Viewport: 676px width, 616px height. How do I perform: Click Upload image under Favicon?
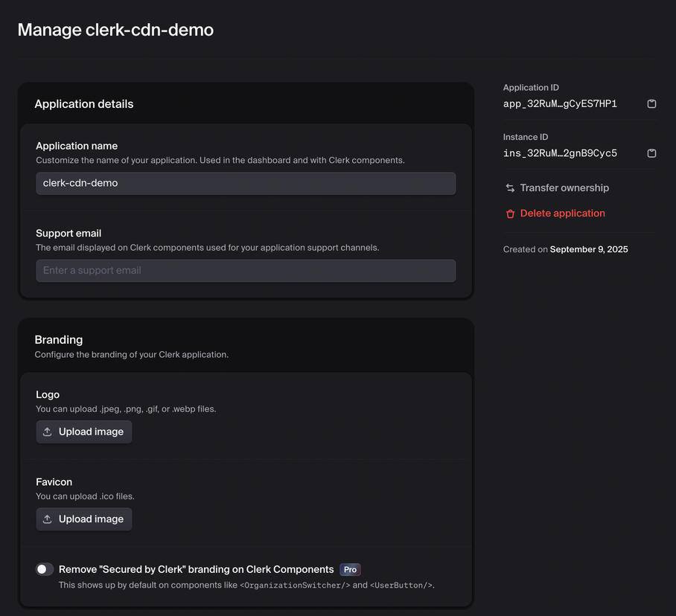84,519
